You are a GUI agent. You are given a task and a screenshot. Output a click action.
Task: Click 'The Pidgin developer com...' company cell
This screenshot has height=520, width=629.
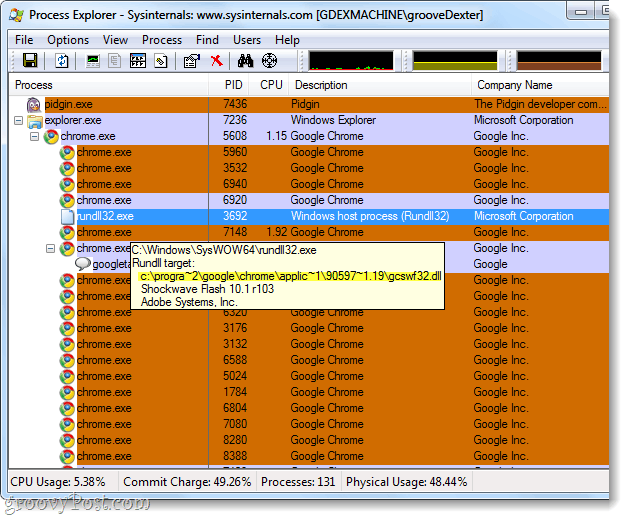(x=540, y=104)
